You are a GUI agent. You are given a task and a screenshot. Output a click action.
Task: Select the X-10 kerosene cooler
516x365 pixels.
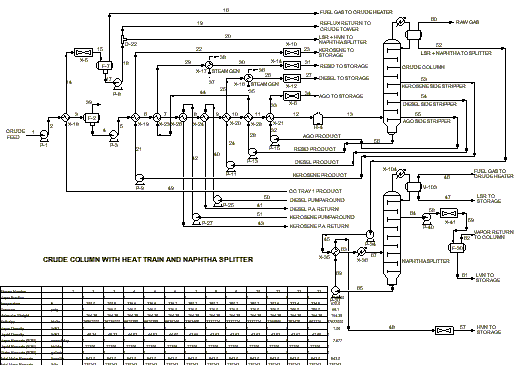[x=292, y=52]
